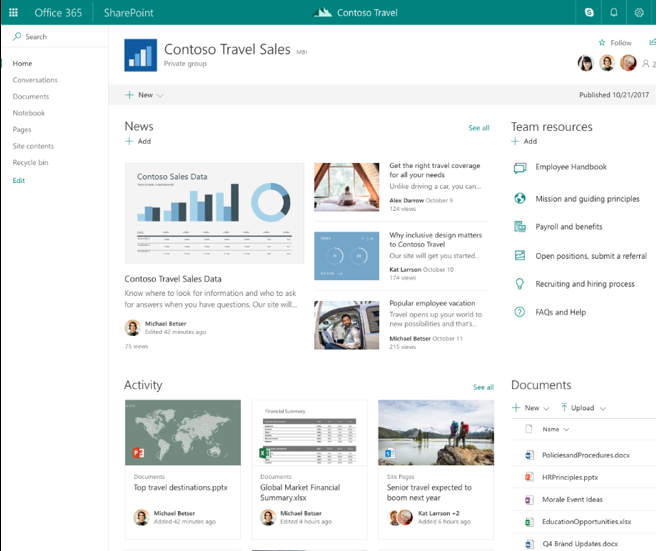Click the Contoso Travel Sales site logo
Viewport: 656px width, 551px height.
(x=140, y=55)
